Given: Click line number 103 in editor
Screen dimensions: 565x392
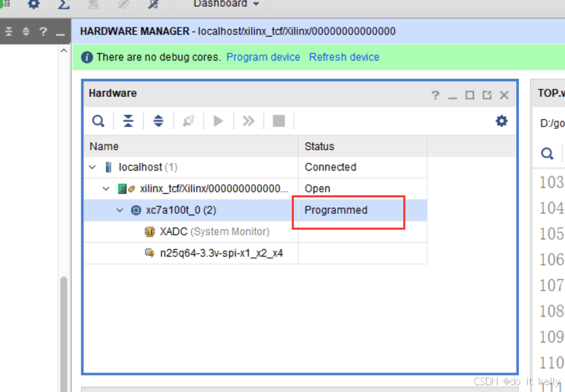Looking at the screenshot, I should coord(551,182).
